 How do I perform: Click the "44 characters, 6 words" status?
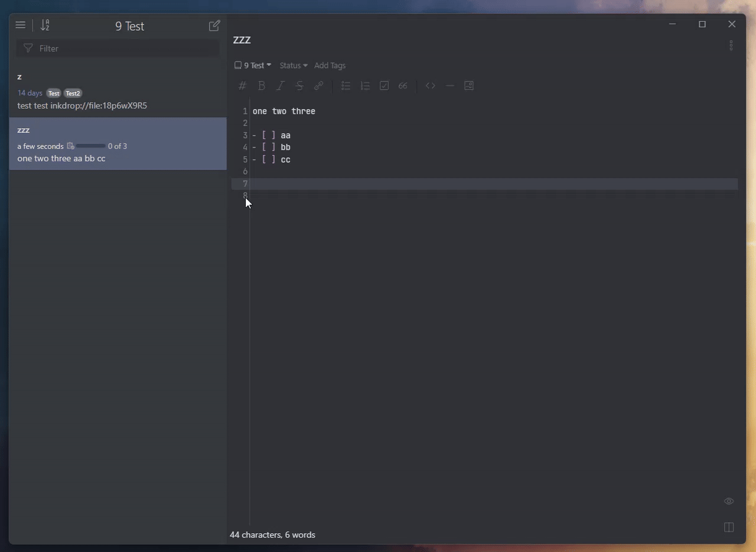[x=272, y=535]
